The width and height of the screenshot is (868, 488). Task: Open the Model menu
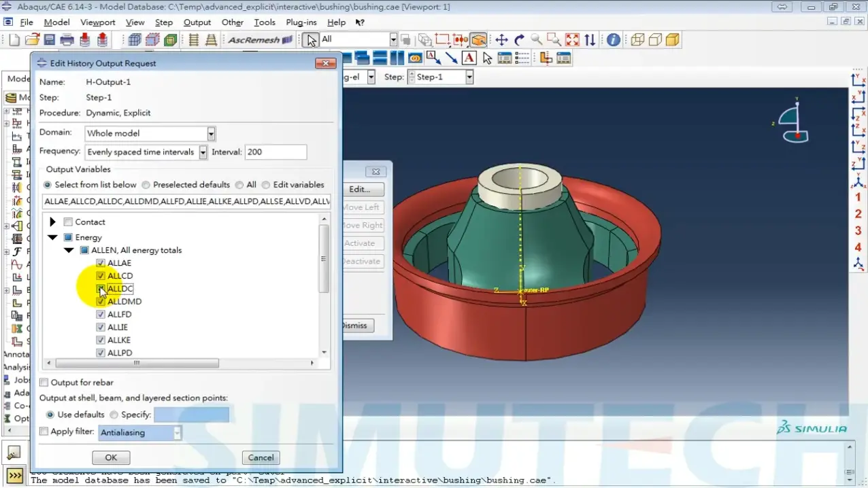click(x=56, y=22)
